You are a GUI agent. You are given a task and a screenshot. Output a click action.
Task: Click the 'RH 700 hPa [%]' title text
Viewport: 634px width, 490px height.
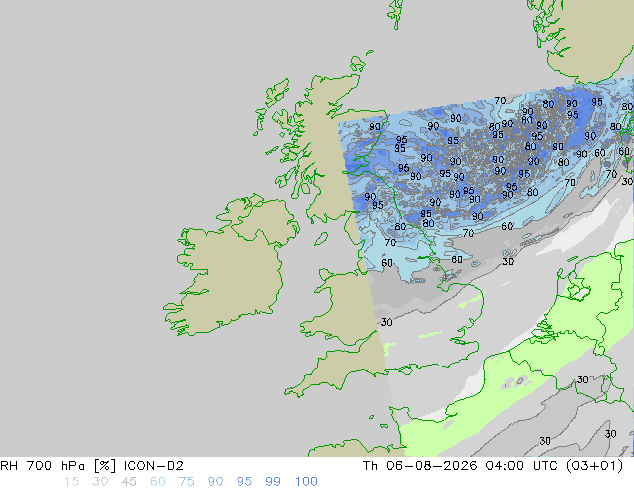click(x=58, y=466)
